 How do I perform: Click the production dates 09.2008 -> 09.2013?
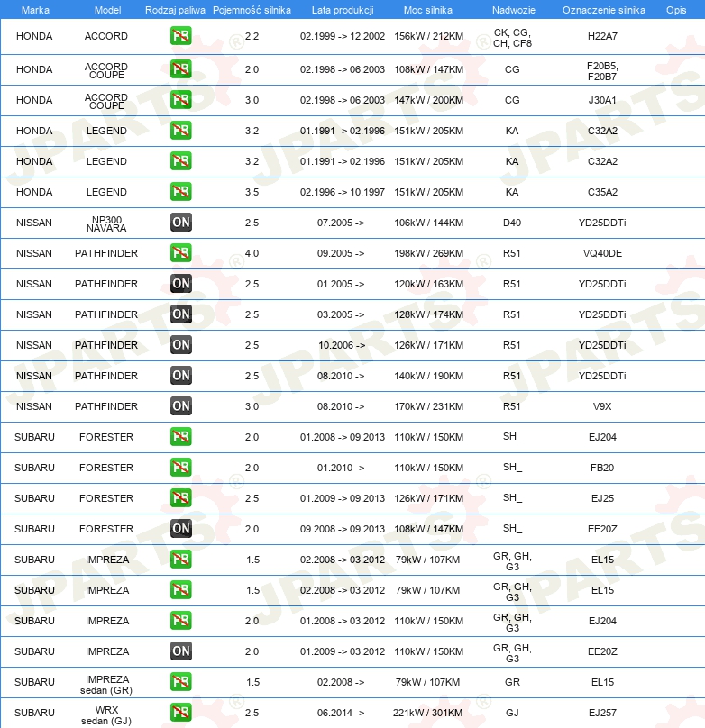click(343, 529)
